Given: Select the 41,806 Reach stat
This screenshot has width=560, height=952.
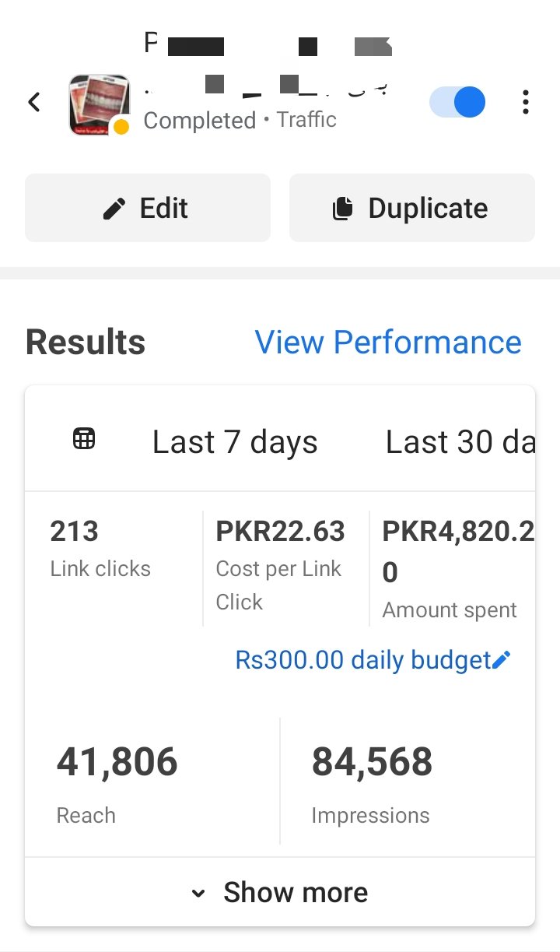Looking at the screenshot, I should [x=117, y=782].
